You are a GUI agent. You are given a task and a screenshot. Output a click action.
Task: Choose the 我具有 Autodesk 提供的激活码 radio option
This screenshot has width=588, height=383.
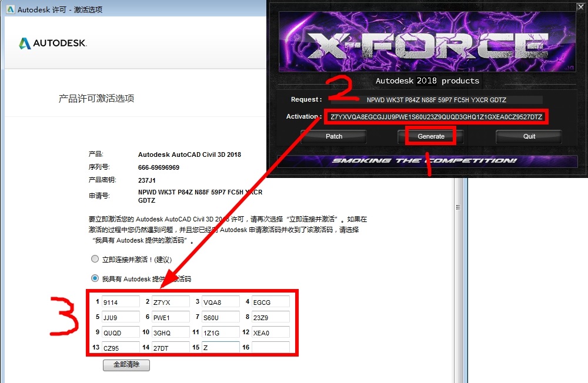95,278
